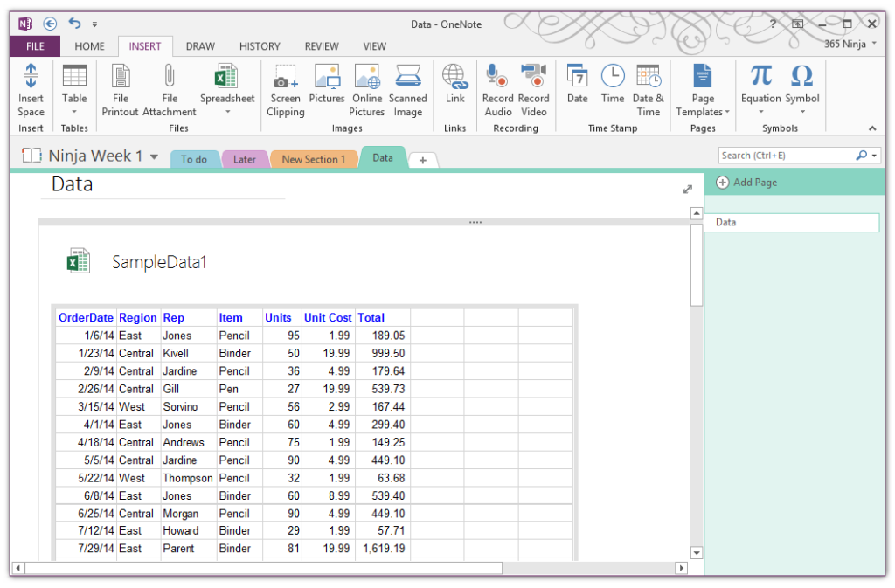Attach a file with File Attachment
This screenshot has height=588, width=895.
170,90
